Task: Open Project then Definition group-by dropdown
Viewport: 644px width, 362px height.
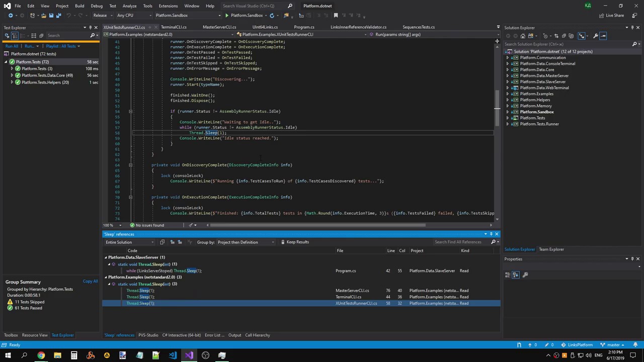Action: pyautogui.click(x=246, y=242)
